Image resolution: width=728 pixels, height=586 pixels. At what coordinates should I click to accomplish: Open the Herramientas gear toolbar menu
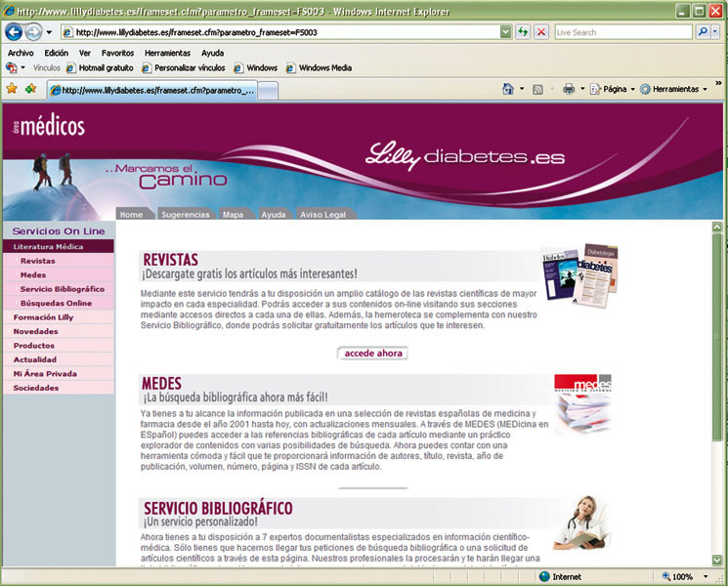tap(673, 89)
